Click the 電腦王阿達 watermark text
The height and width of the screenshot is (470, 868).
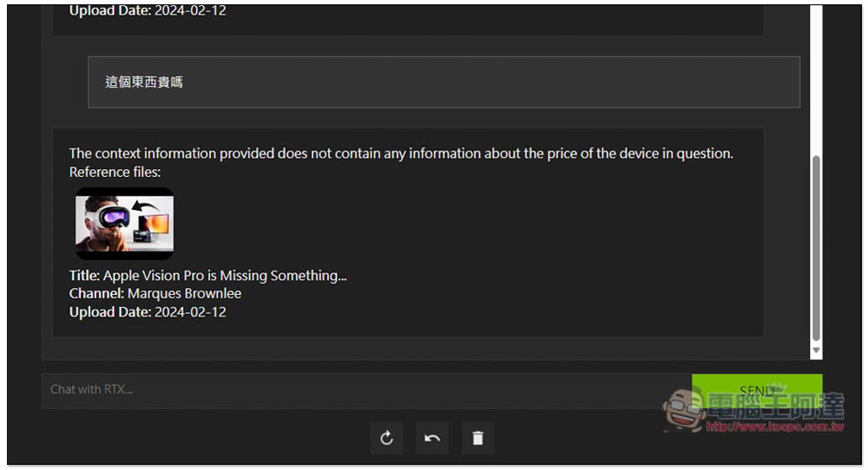tap(775, 407)
